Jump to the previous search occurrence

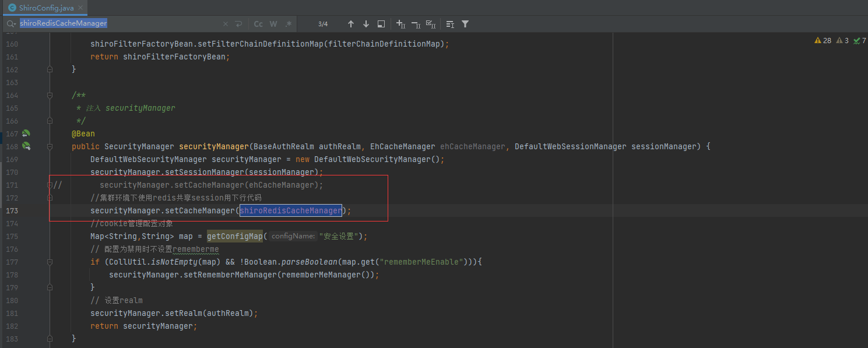pos(350,24)
